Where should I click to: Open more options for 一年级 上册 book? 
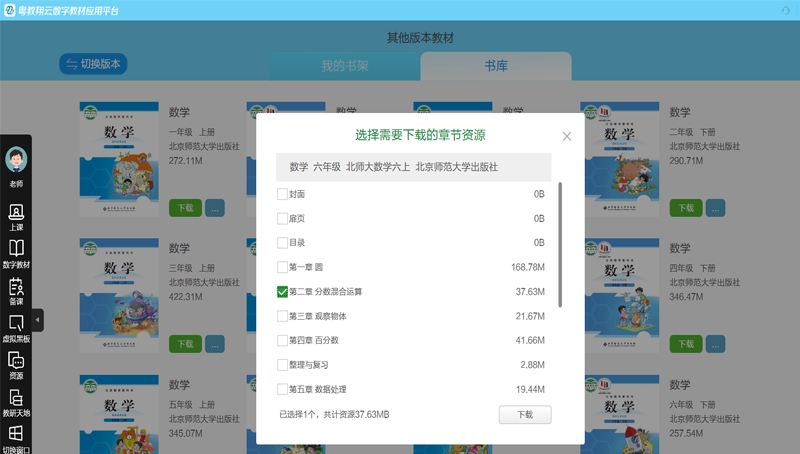(x=215, y=208)
